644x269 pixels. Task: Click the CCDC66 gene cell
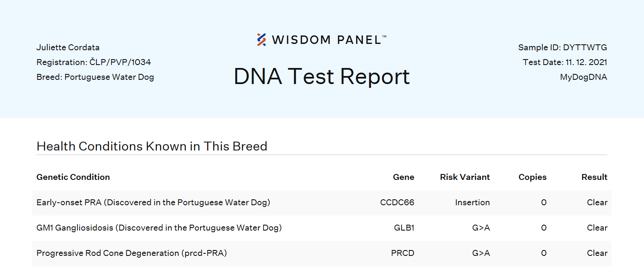click(x=397, y=202)
